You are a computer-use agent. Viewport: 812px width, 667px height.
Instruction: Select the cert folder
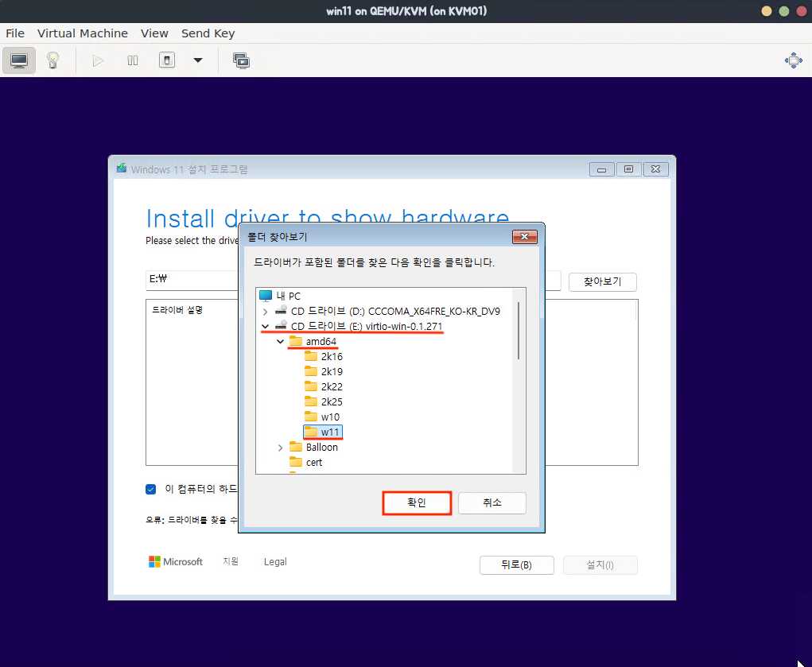tap(314, 463)
